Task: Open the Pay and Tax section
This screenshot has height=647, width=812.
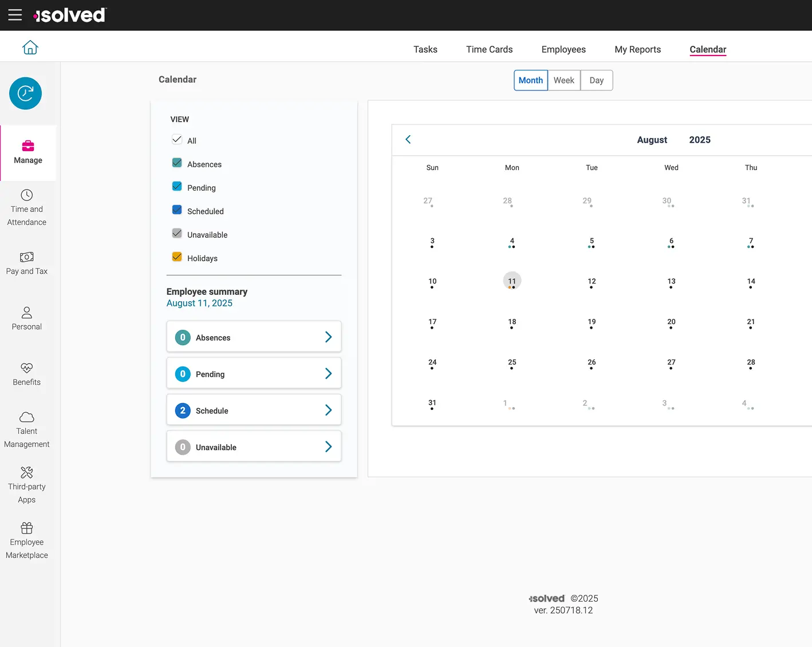Action: click(x=26, y=263)
